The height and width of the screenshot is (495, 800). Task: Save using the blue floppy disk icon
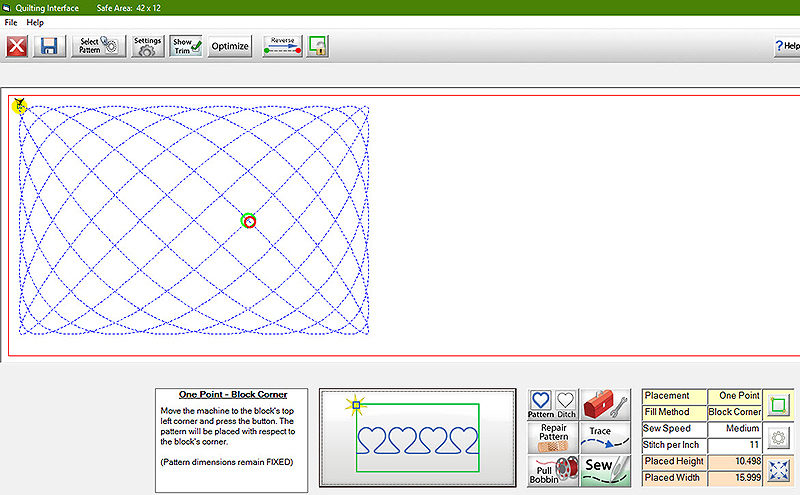(x=48, y=46)
